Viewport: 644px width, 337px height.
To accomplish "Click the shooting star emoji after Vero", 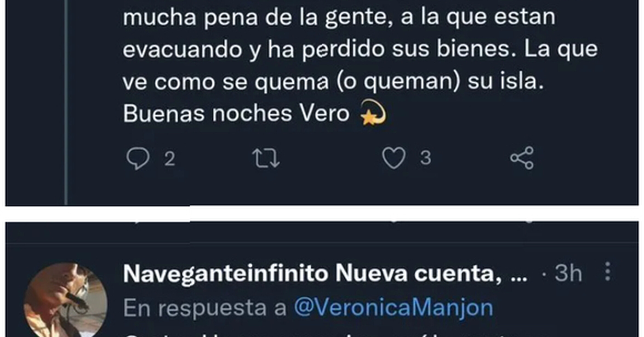I will pos(374,112).
